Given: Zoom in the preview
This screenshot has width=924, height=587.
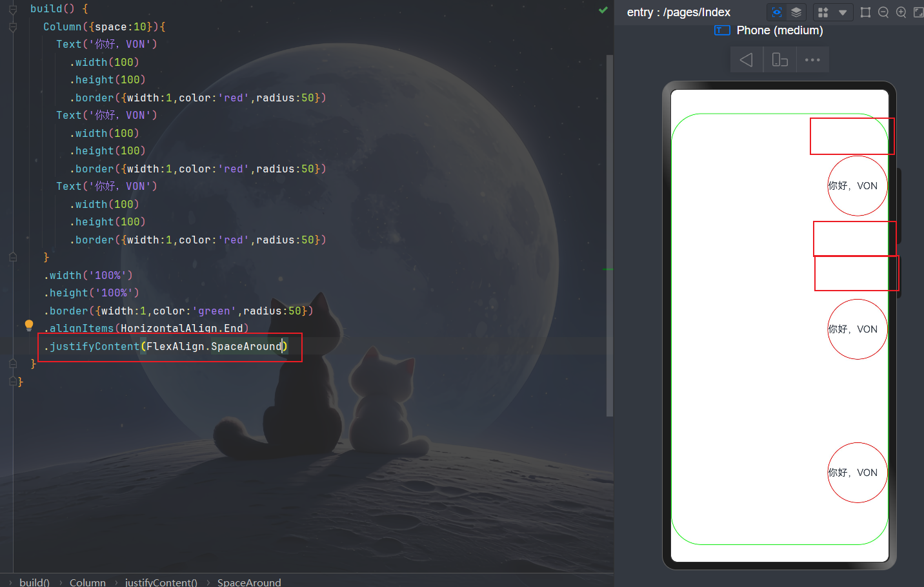Looking at the screenshot, I should (901, 12).
